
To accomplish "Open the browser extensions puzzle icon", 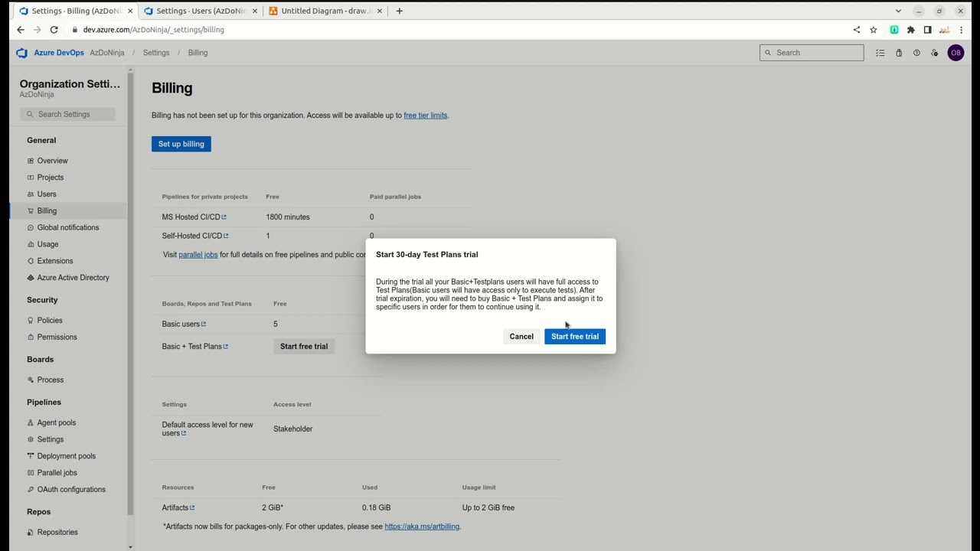I will point(911,30).
